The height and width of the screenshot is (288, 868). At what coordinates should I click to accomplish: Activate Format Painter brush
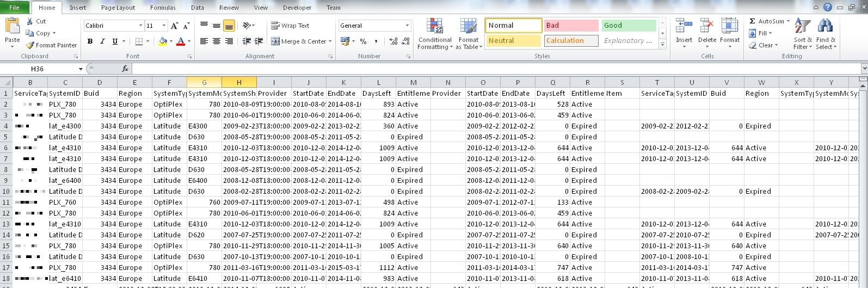click(30, 45)
